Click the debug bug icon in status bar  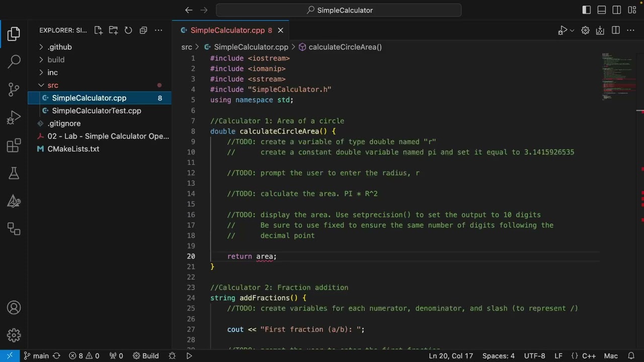[x=172, y=355]
